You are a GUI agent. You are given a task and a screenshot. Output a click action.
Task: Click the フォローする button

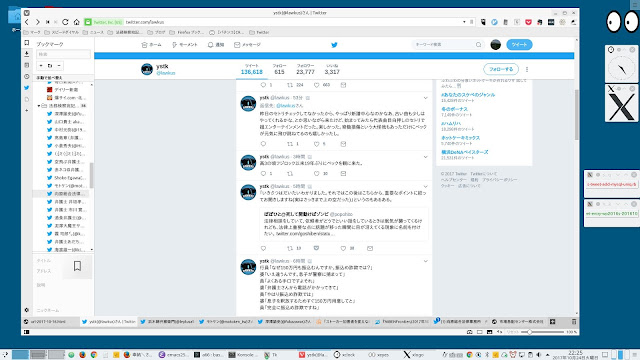(x=501, y=69)
